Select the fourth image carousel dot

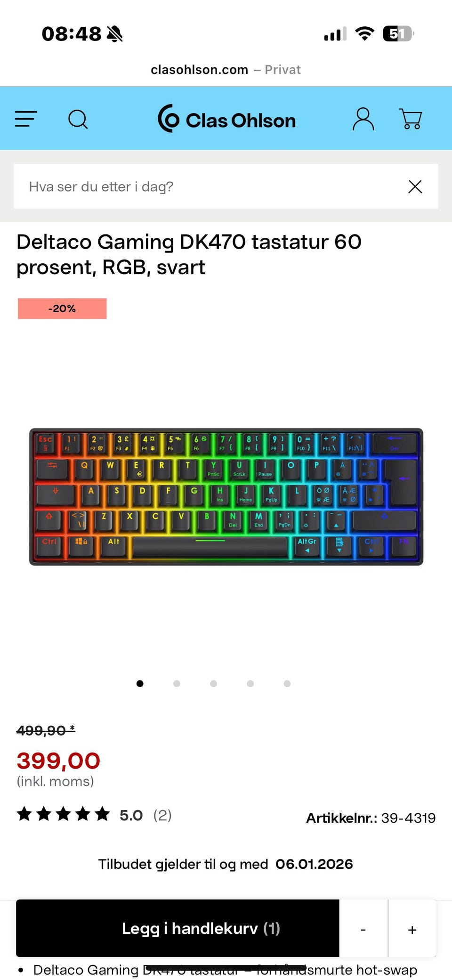pyautogui.click(x=250, y=683)
